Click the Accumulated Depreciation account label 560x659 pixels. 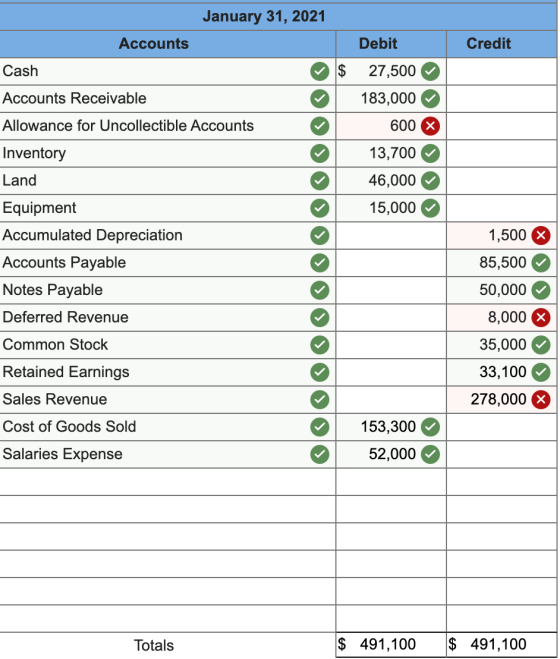92,235
